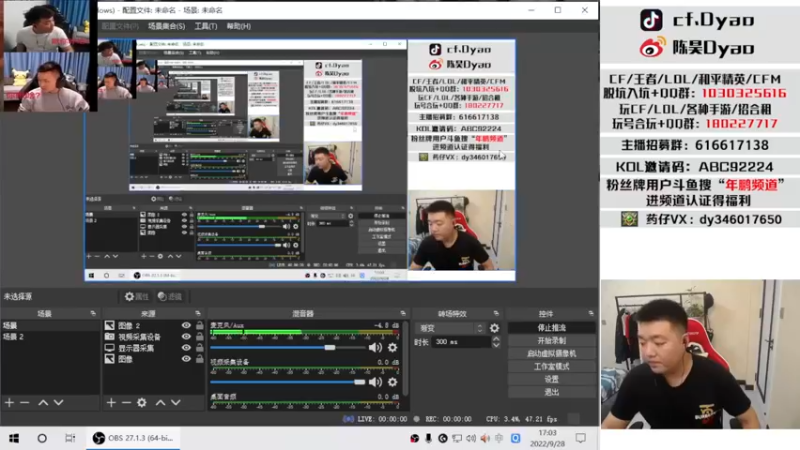Toggle lock on 图像 2 source
This screenshot has height=450, width=800.
tap(199, 326)
